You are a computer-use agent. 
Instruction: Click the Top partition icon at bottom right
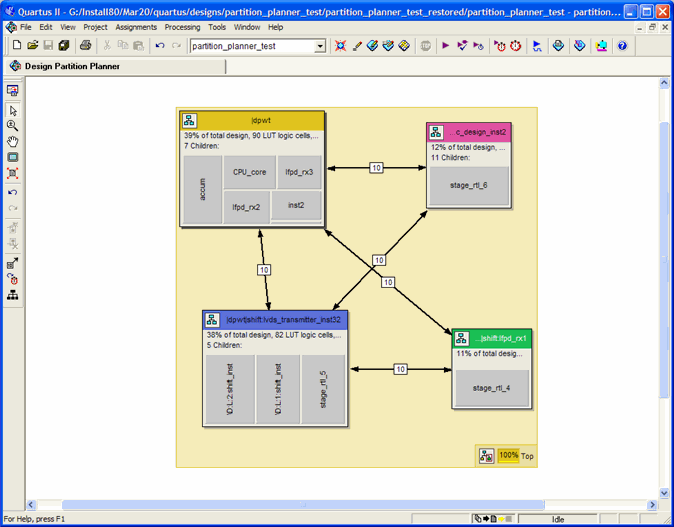[x=486, y=456]
